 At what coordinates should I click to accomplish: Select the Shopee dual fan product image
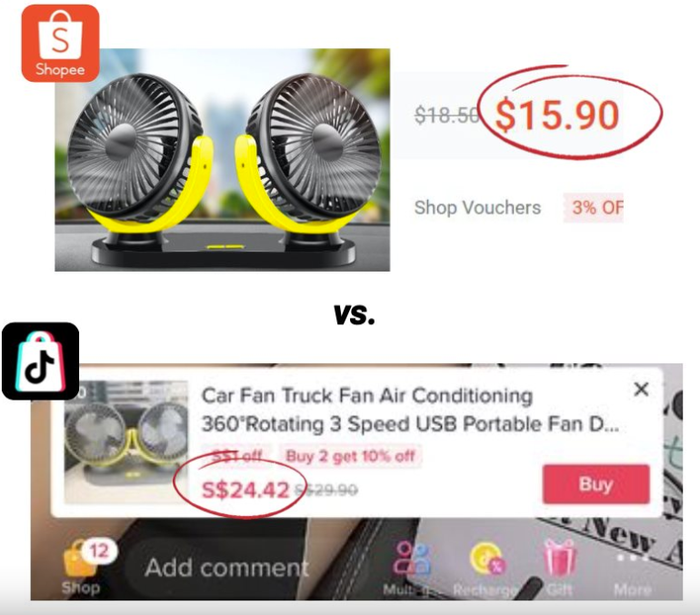click(x=223, y=160)
